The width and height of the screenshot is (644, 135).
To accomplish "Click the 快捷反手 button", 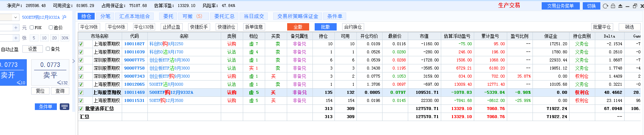I will click(x=199, y=27).
